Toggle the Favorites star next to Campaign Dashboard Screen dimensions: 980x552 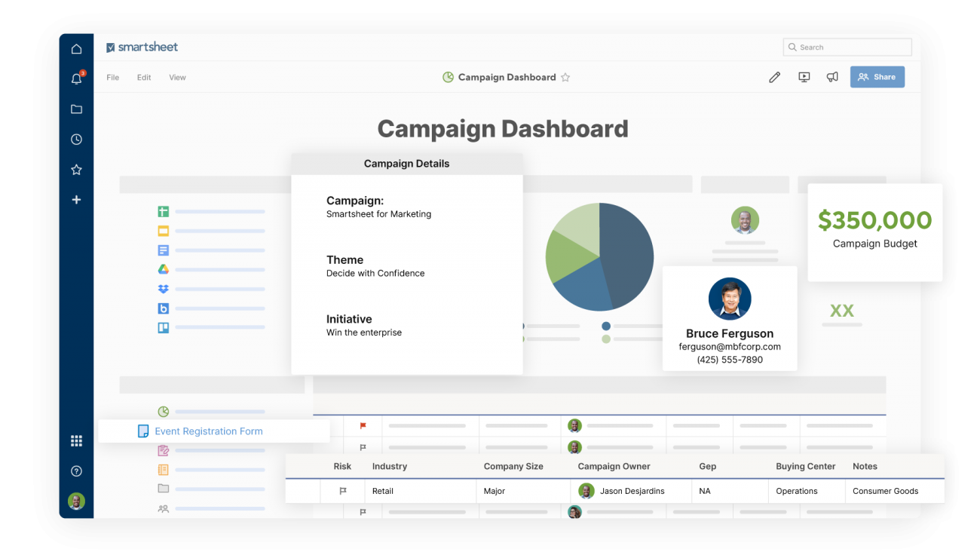point(566,76)
